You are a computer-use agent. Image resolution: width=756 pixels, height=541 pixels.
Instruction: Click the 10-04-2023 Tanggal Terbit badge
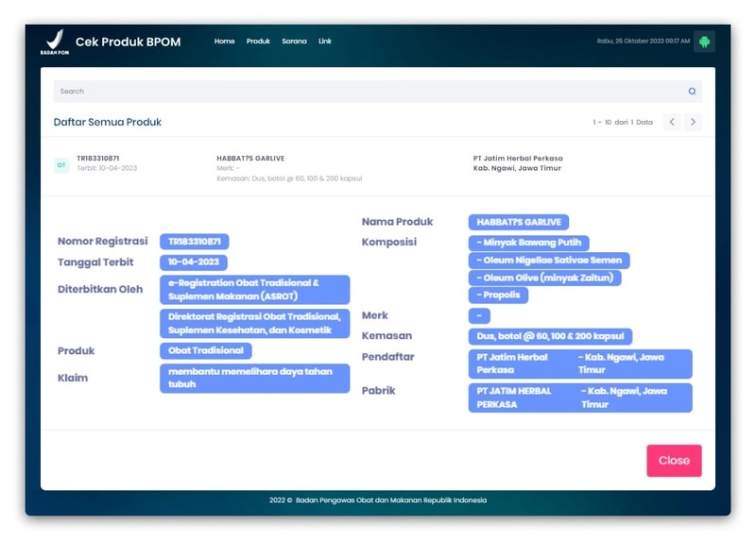click(194, 262)
